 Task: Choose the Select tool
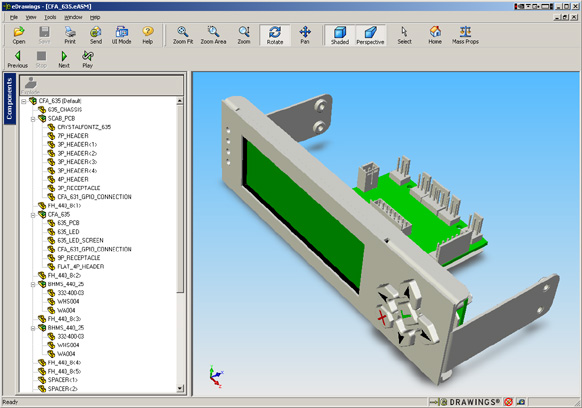click(x=405, y=36)
